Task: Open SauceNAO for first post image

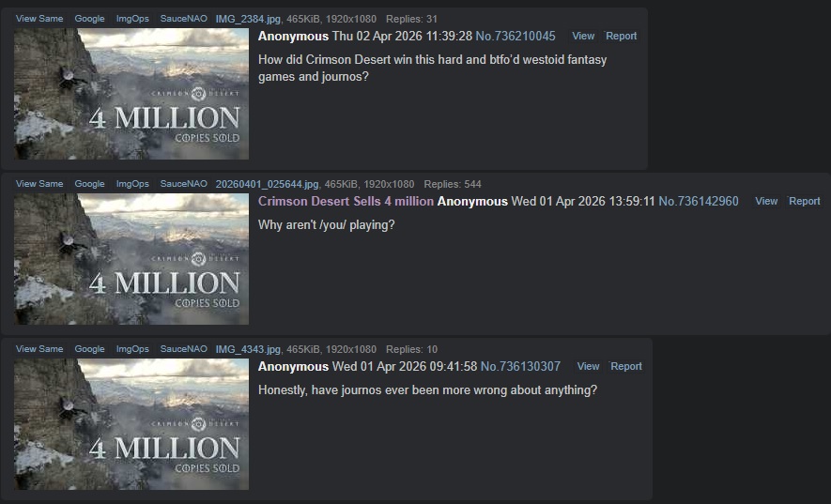Action: tap(183, 19)
